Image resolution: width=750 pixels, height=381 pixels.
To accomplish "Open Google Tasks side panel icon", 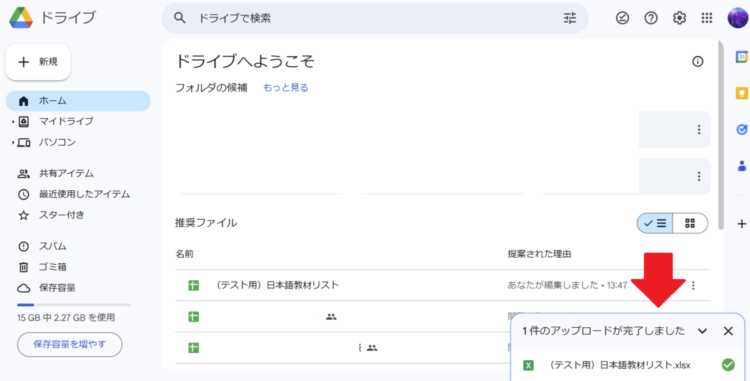I will click(741, 130).
